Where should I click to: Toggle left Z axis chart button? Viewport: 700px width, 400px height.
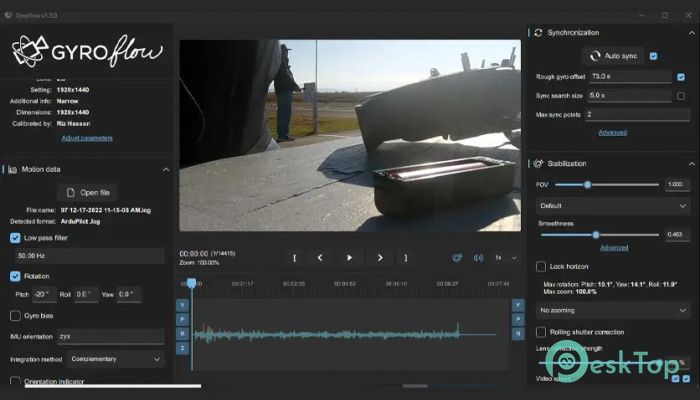point(183,348)
